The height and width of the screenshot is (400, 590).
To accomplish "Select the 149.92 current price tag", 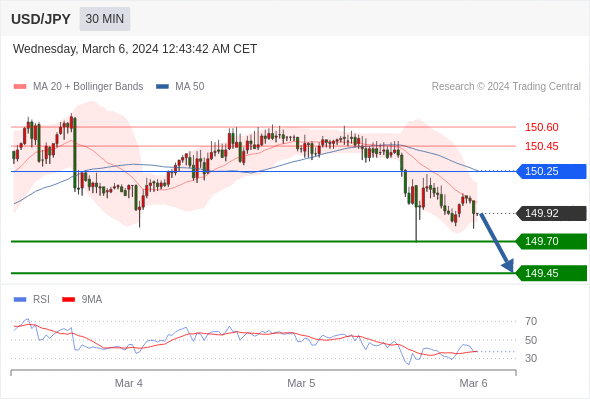I will 551,213.
